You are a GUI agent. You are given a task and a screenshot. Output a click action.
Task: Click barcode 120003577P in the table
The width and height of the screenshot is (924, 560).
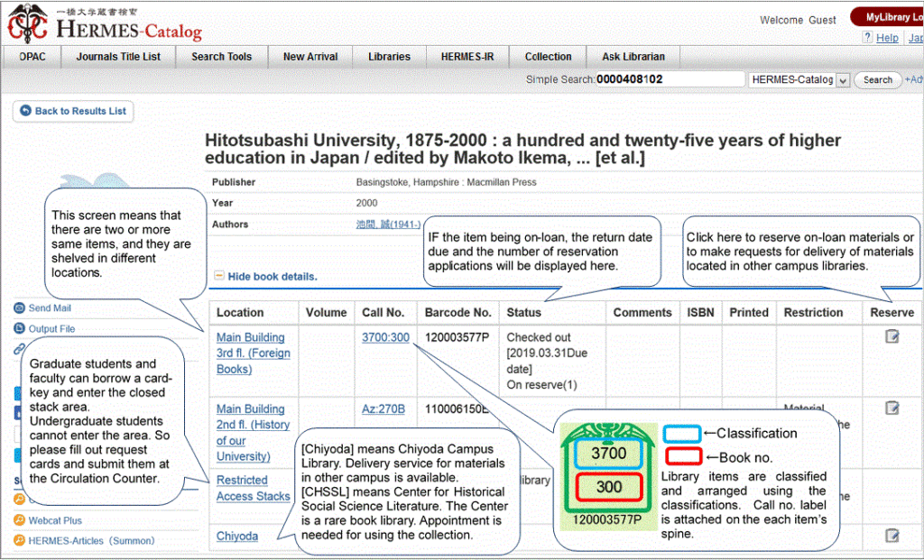(457, 337)
